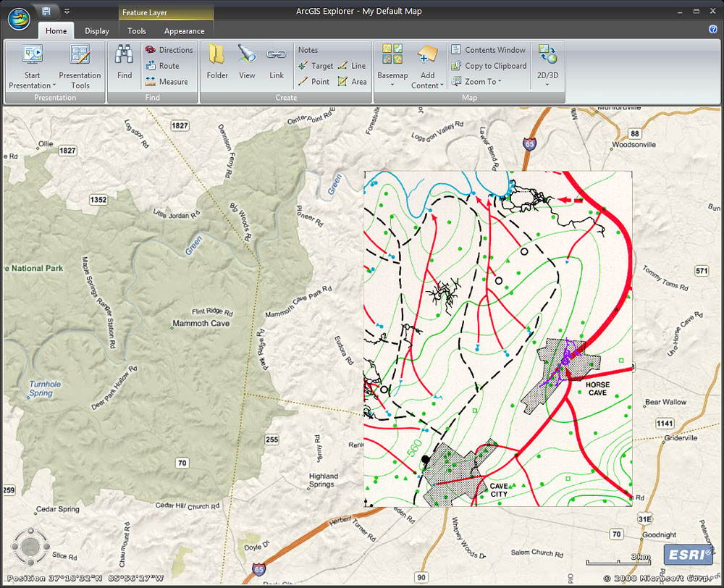Click the Zoom To icon
The width and height of the screenshot is (724, 588).
[456, 81]
